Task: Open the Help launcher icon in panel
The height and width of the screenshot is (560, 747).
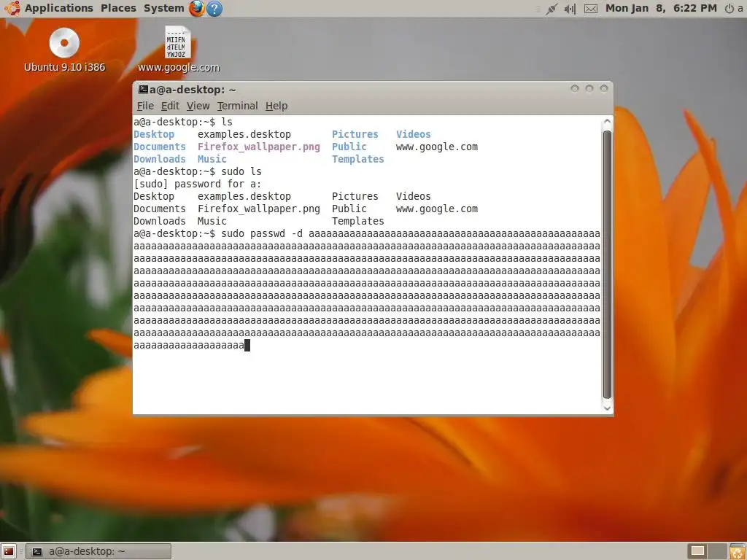Action: 215,9
